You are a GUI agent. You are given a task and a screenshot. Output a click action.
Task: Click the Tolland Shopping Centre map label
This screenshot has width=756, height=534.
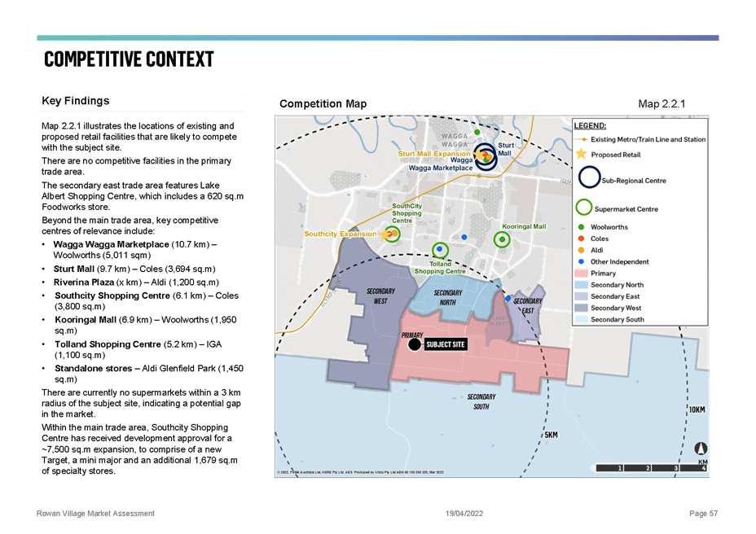[x=440, y=268]
